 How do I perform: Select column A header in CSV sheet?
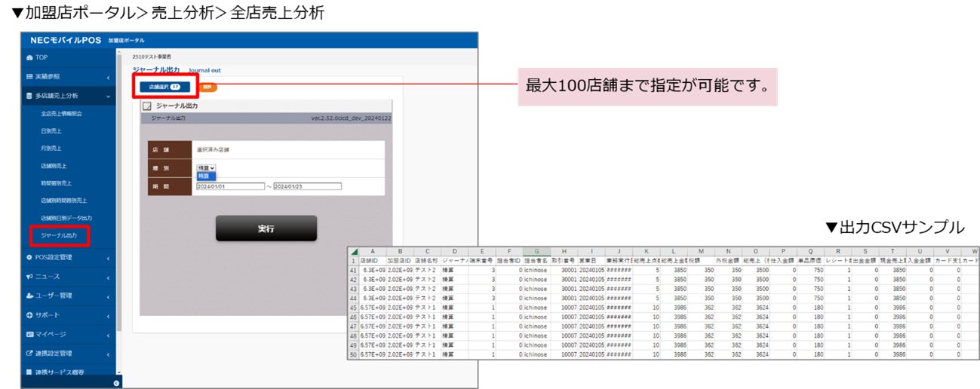pyautogui.click(x=373, y=251)
